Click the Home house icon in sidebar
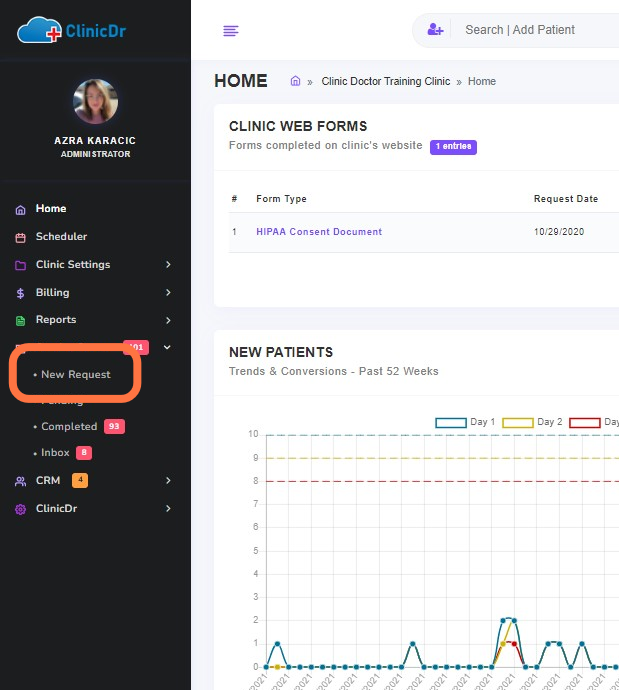619x690 pixels. [x=20, y=210]
